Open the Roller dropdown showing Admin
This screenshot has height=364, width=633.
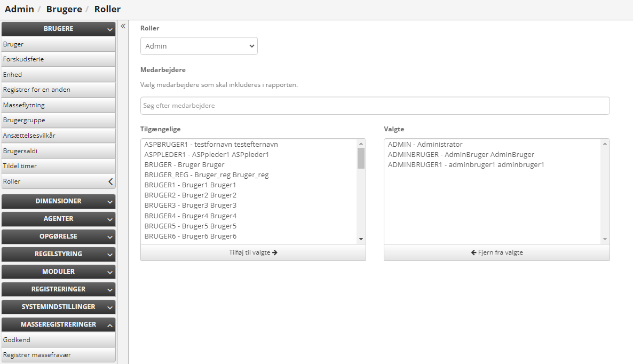[199, 46]
